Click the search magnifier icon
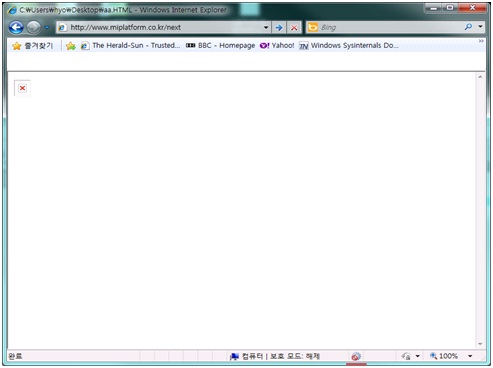This screenshot has height=368, width=493. point(468,27)
